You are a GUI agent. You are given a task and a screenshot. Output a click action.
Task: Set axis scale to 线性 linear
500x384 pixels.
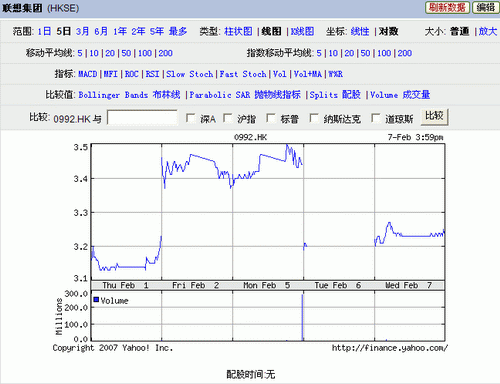(360, 32)
